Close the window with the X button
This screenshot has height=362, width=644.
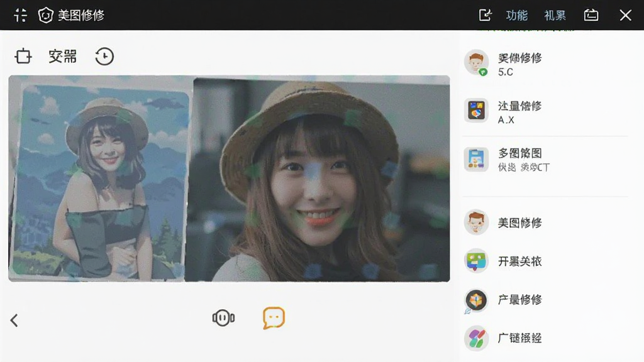coord(626,15)
